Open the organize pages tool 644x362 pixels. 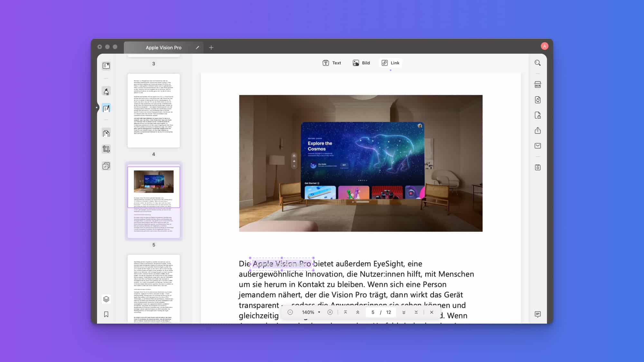pyautogui.click(x=106, y=133)
